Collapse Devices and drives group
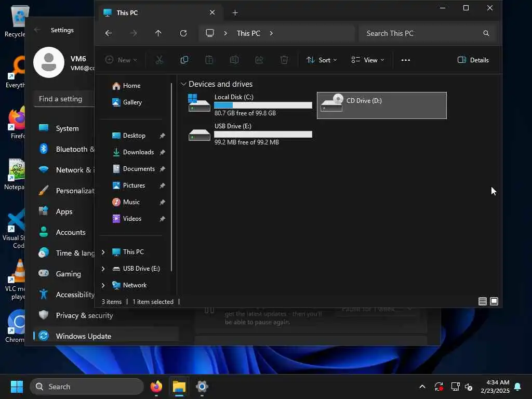 tap(183, 84)
